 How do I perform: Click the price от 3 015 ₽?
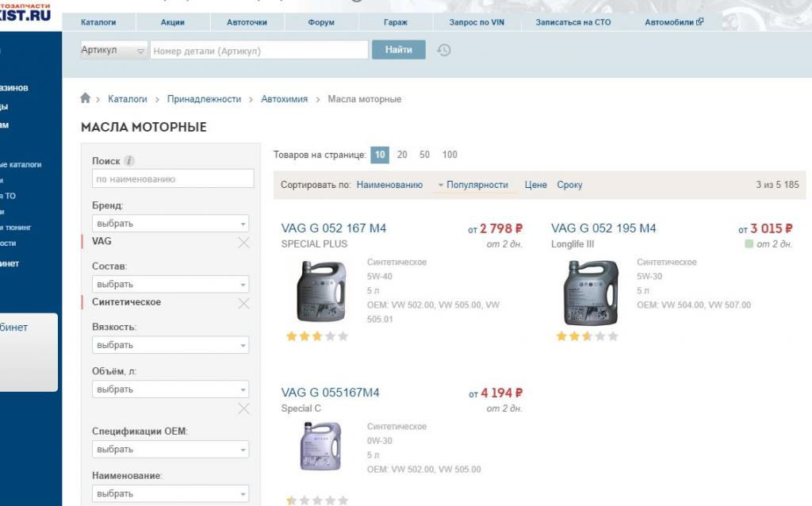(765, 228)
